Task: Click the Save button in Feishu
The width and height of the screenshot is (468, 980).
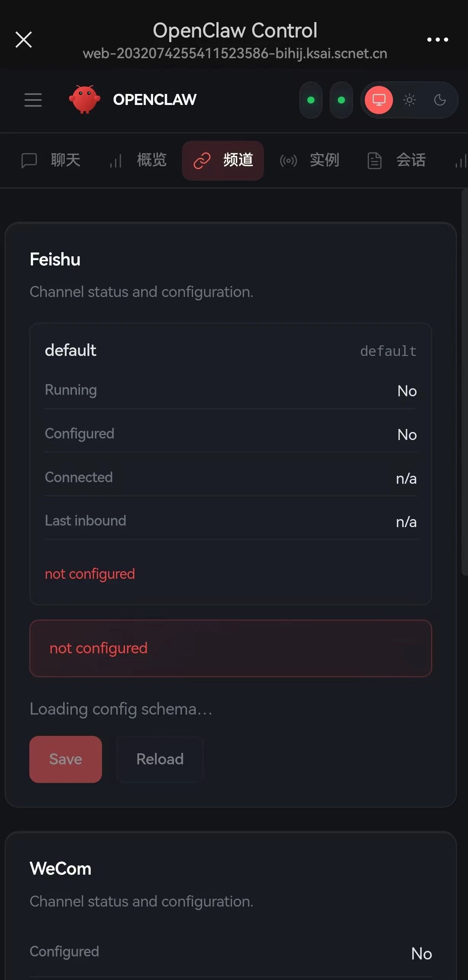Action: point(65,759)
